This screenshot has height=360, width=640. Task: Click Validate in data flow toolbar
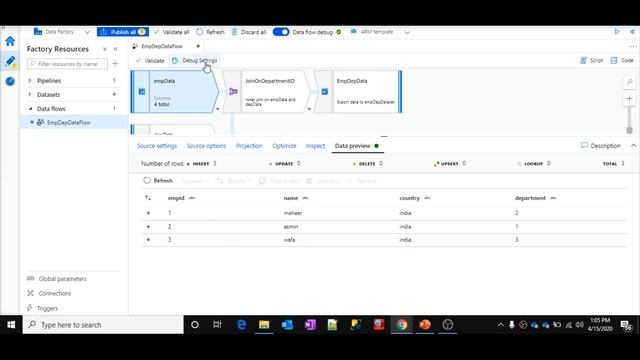tap(150, 60)
